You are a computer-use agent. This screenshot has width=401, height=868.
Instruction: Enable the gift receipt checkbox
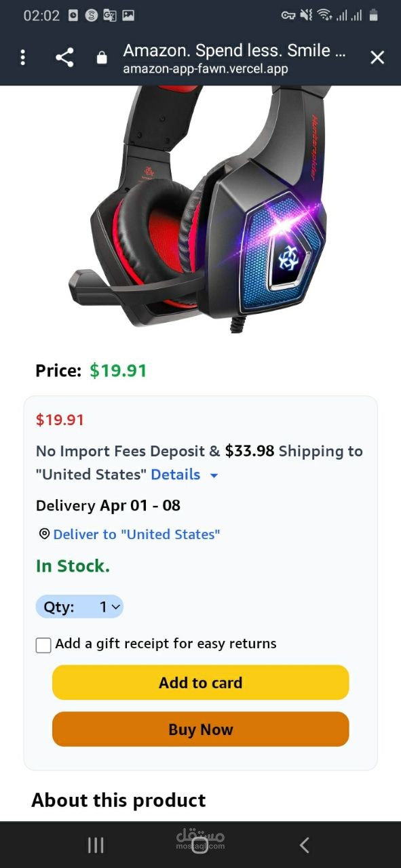tap(43, 645)
